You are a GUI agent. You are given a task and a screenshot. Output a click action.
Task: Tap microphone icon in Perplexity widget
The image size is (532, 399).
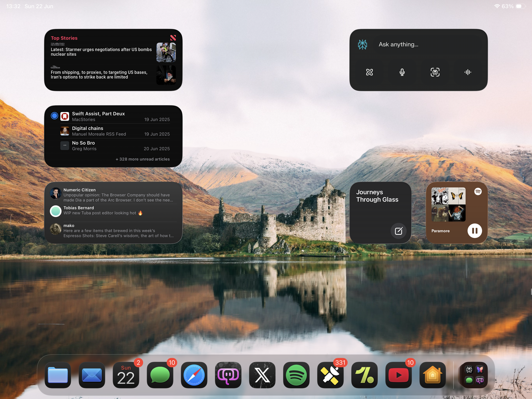402,72
